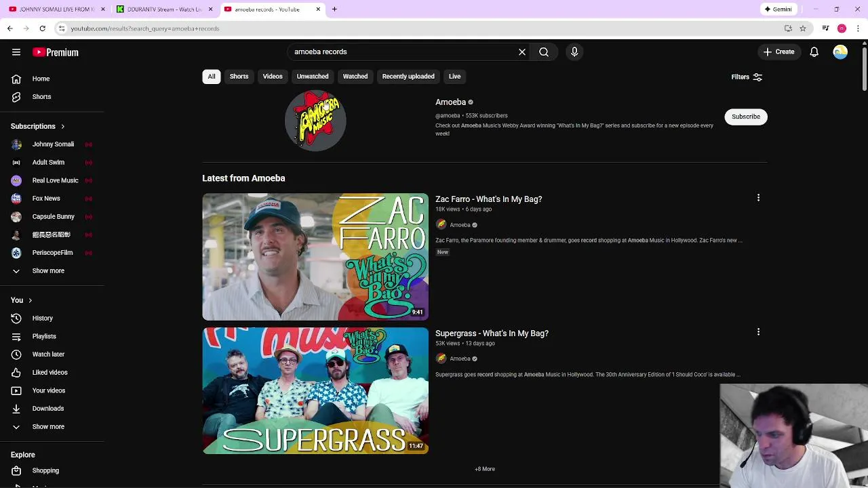Run search with magnifier button

[x=544, y=52]
